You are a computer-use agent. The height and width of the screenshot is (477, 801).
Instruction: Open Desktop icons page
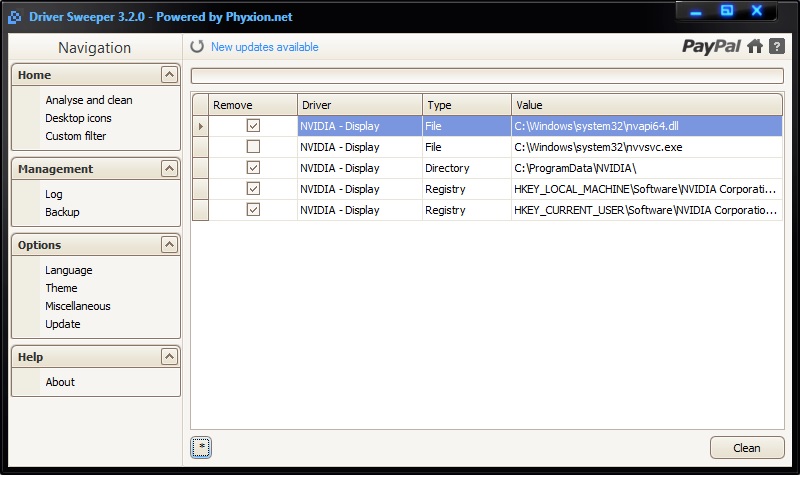coord(78,118)
